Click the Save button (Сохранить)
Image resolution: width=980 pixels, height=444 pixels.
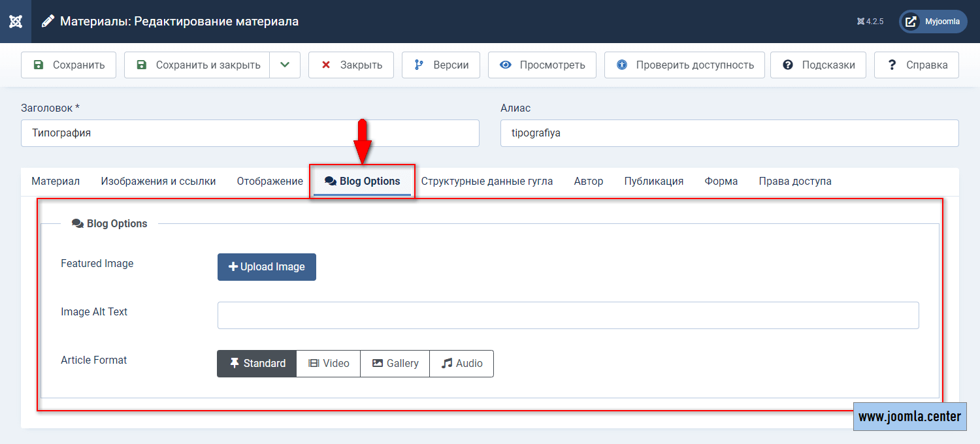[x=69, y=65]
